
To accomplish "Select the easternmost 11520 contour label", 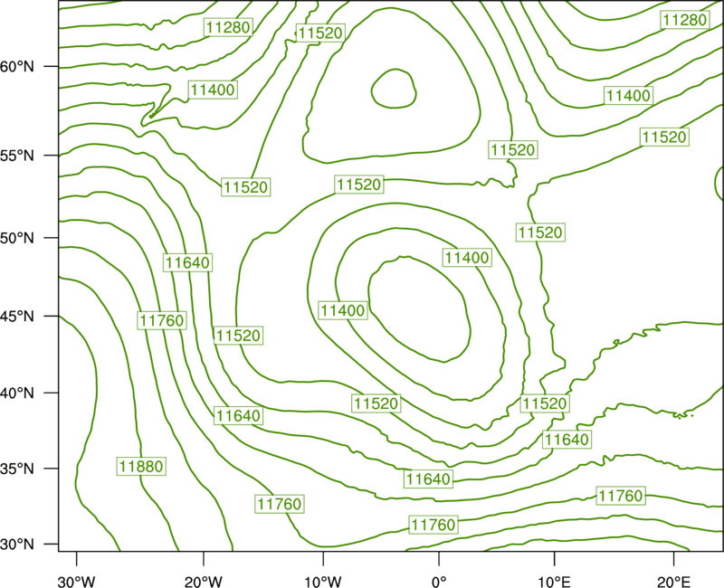I will pos(664,137).
